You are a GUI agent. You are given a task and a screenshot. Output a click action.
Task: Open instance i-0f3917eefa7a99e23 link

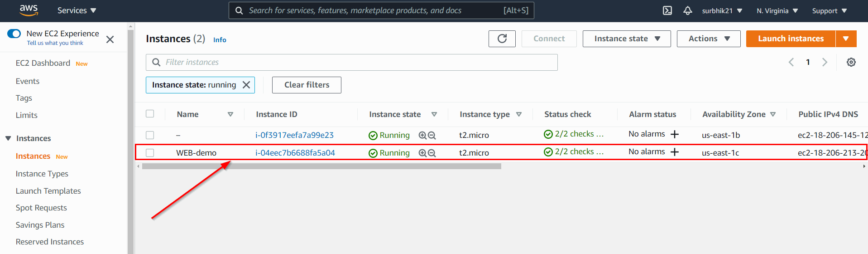click(x=294, y=135)
